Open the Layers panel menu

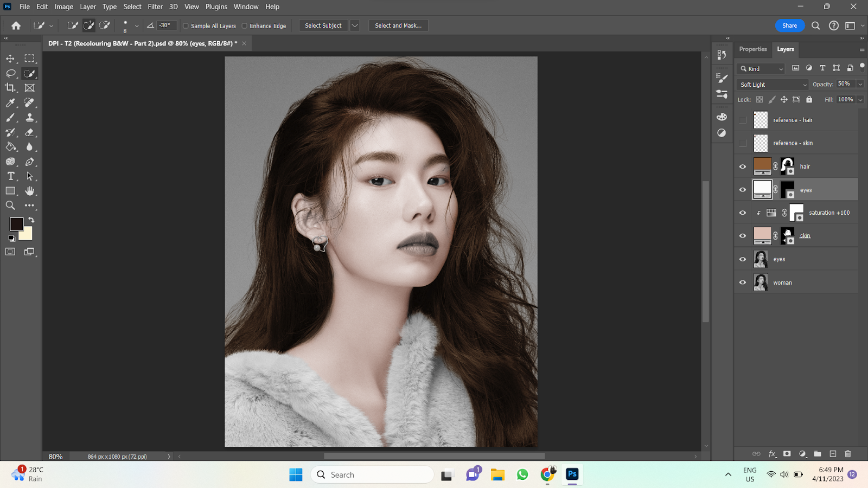point(861,49)
